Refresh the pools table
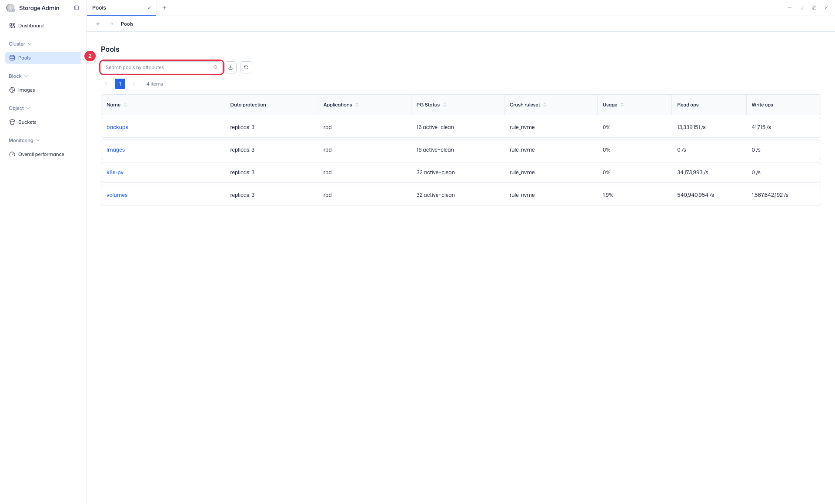Screen dimensions: 835x504 [x=246, y=67]
